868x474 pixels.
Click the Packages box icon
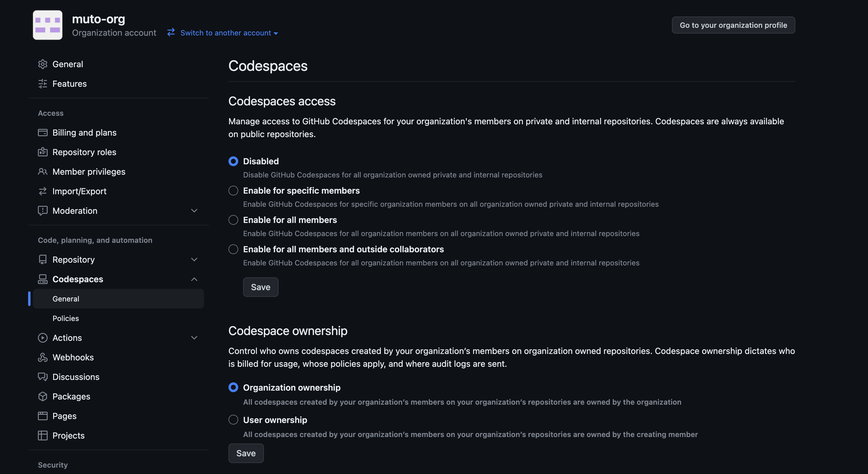click(42, 396)
